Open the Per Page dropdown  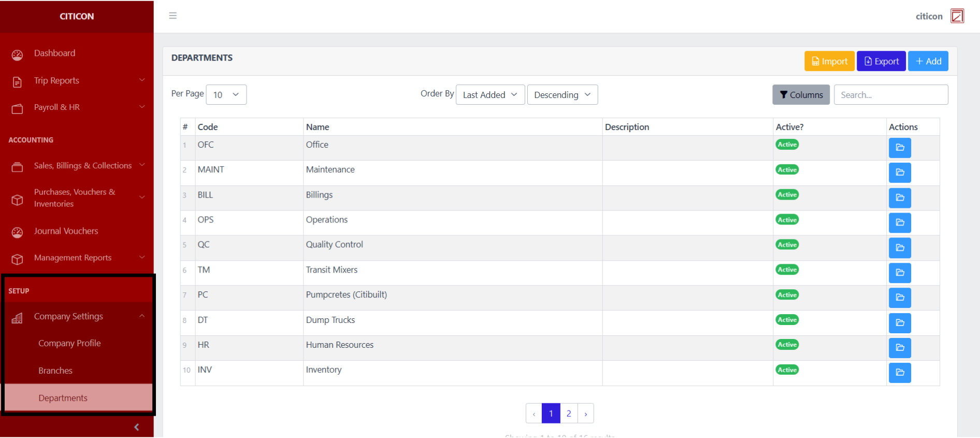click(x=226, y=95)
